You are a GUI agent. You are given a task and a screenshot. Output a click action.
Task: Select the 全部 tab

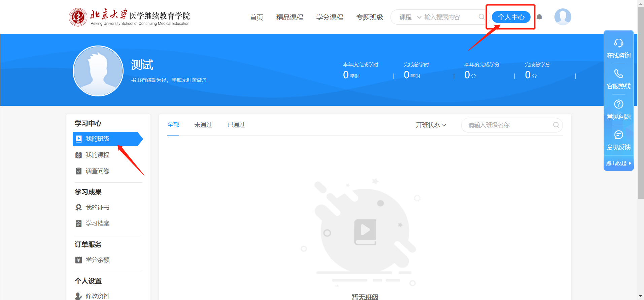point(173,125)
